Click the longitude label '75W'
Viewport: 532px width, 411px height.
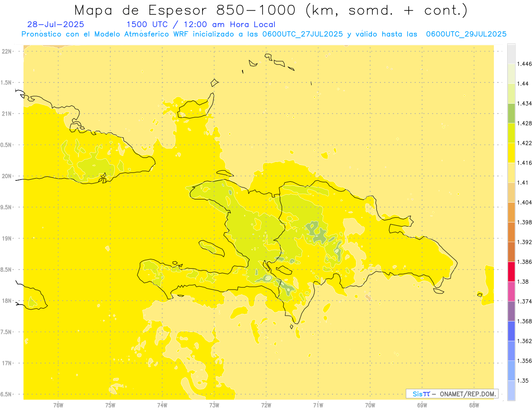point(110,405)
